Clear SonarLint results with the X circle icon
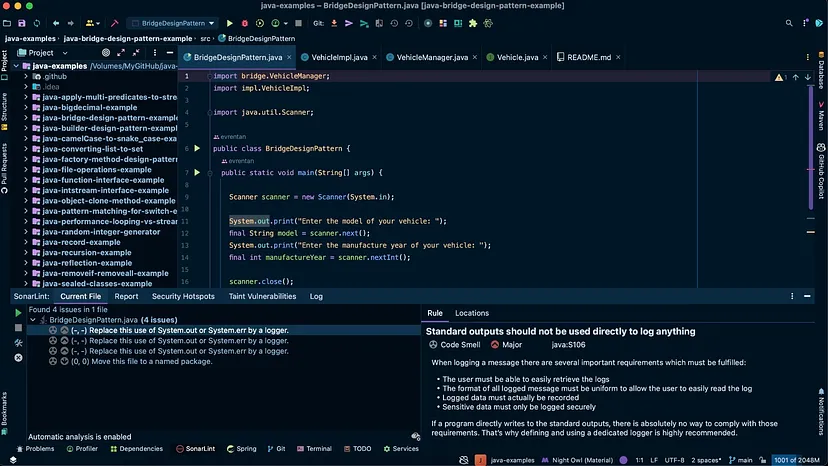The height and width of the screenshot is (466, 828). coord(18,358)
